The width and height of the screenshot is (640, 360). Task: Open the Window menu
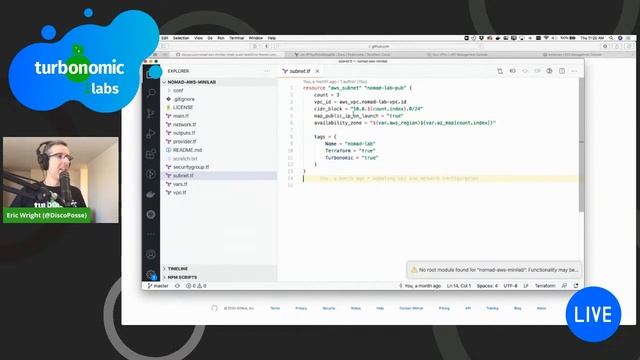coord(256,38)
